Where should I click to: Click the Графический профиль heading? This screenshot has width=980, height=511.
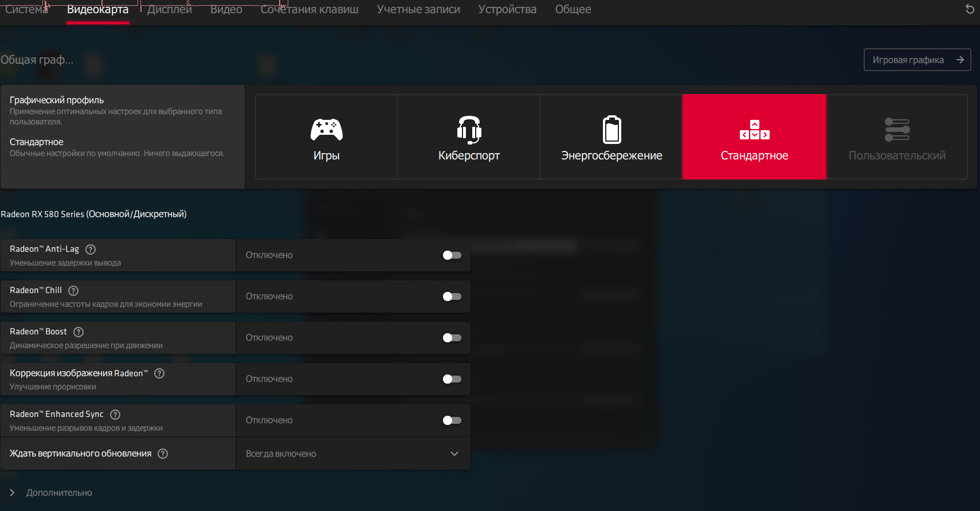coord(57,100)
